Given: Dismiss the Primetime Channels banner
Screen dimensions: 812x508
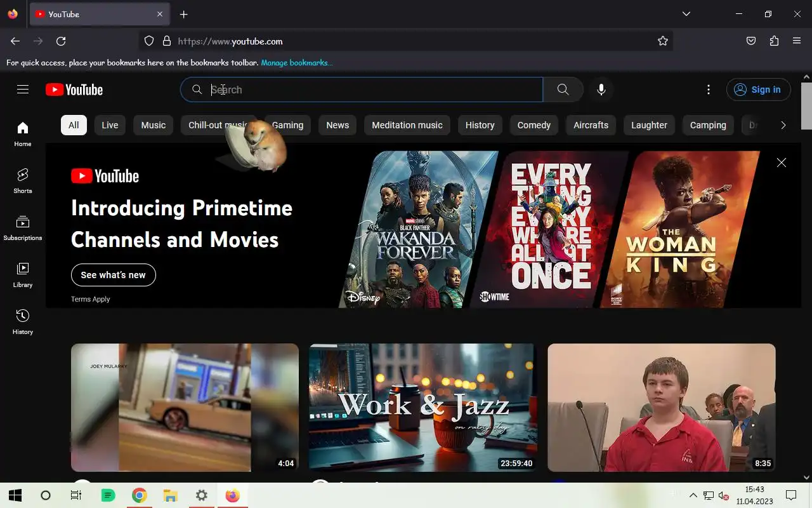Looking at the screenshot, I should pyautogui.click(x=782, y=163).
